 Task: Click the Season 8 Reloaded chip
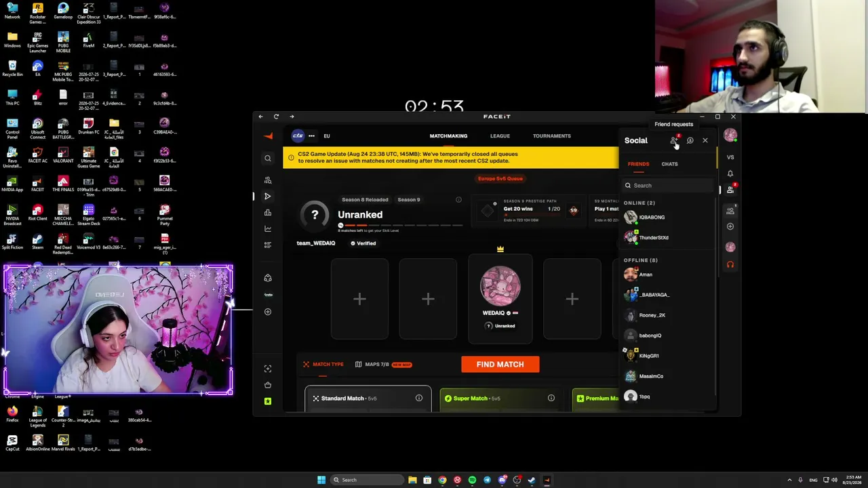tap(365, 200)
